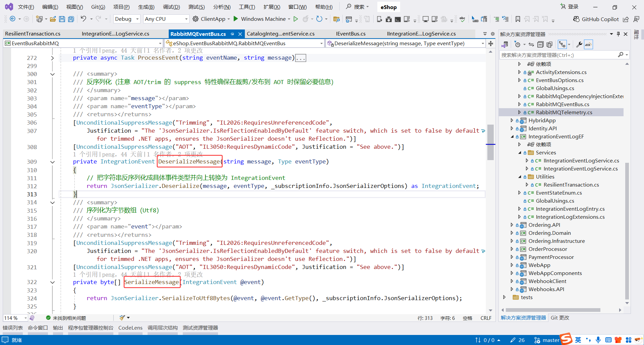The height and width of the screenshot is (345, 644).
Task: Click the code cleanup broom icon
Action: [122, 318]
